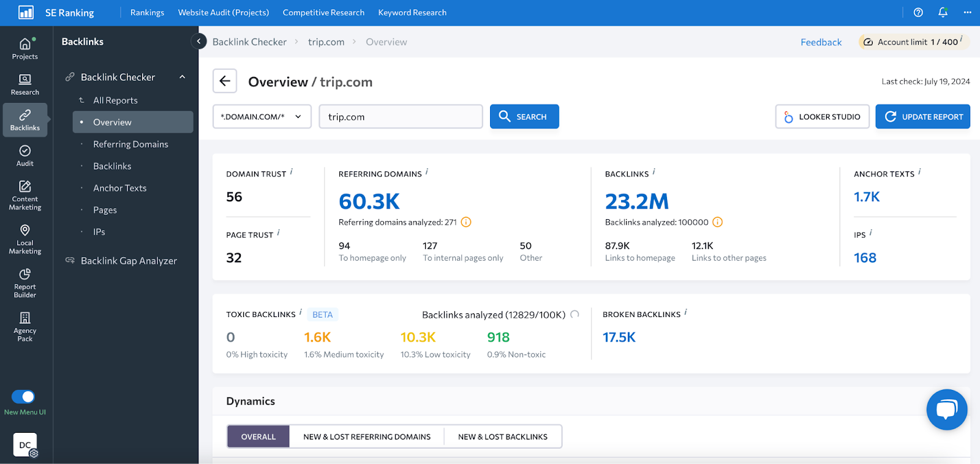Toggle the New Menu UI switch
The image size is (980, 464).
pos(23,397)
